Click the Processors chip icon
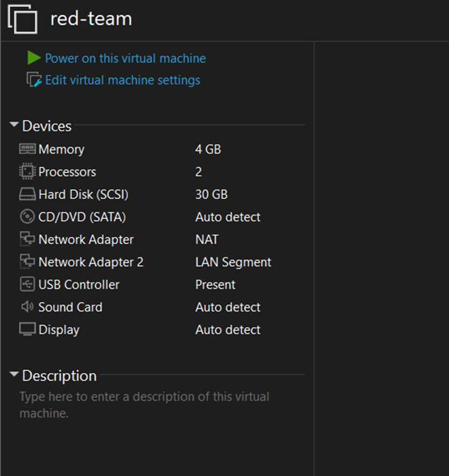449x476 pixels. 27,171
